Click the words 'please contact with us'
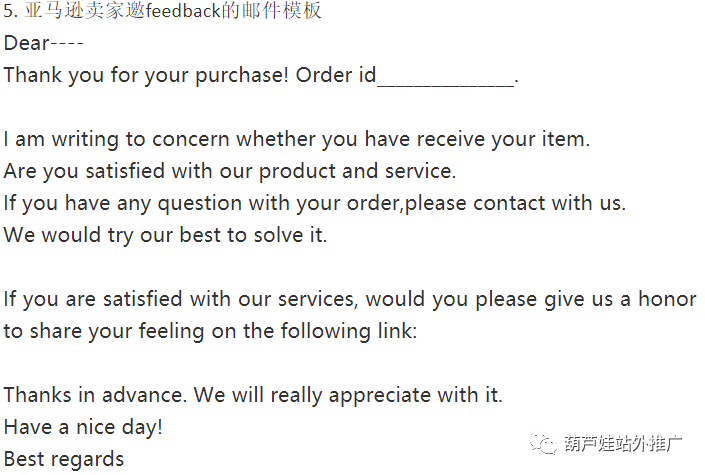Screen dimensions: 705x475 (515, 203)
